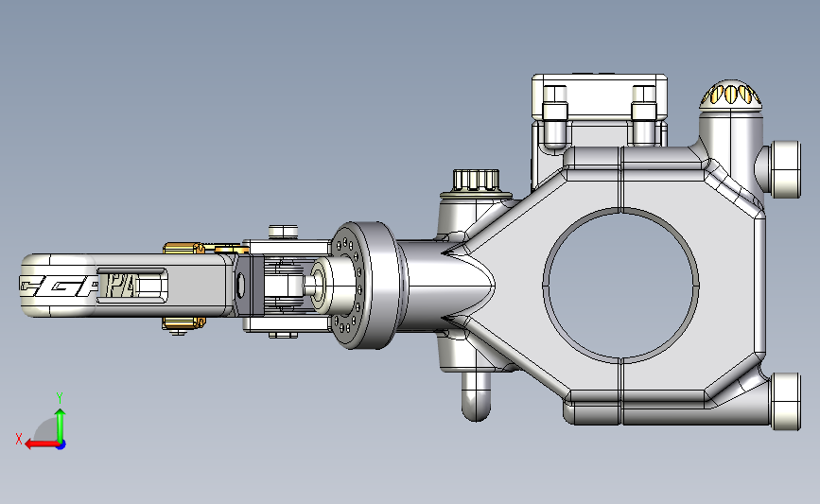Pick the upper gold bushing on the lever
Viewport: 820px width, 504px height.
point(183,248)
